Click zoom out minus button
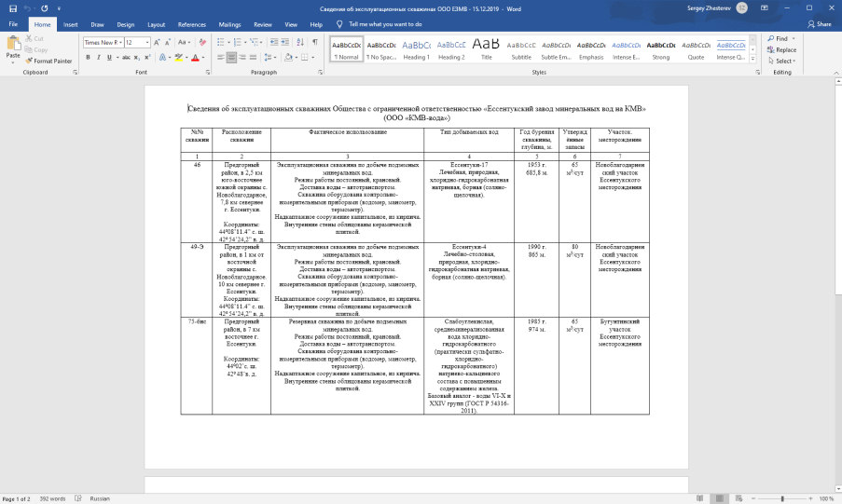 [x=753, y=498]
